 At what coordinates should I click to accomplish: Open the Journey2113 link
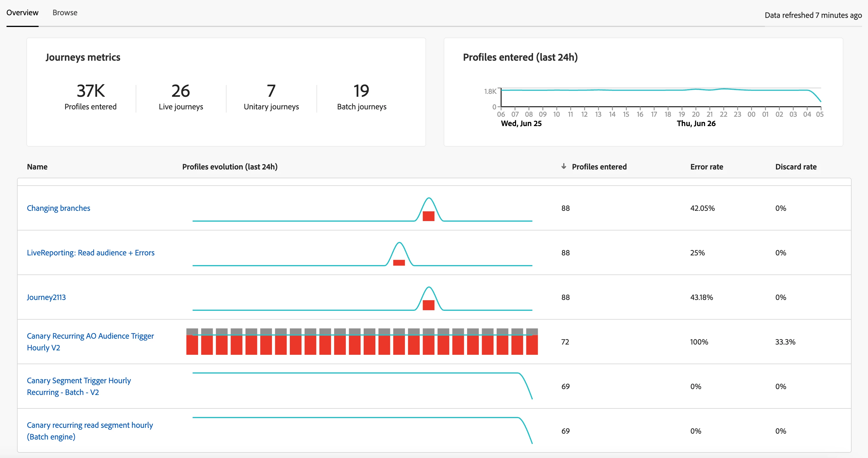click(x=46, y=297)
